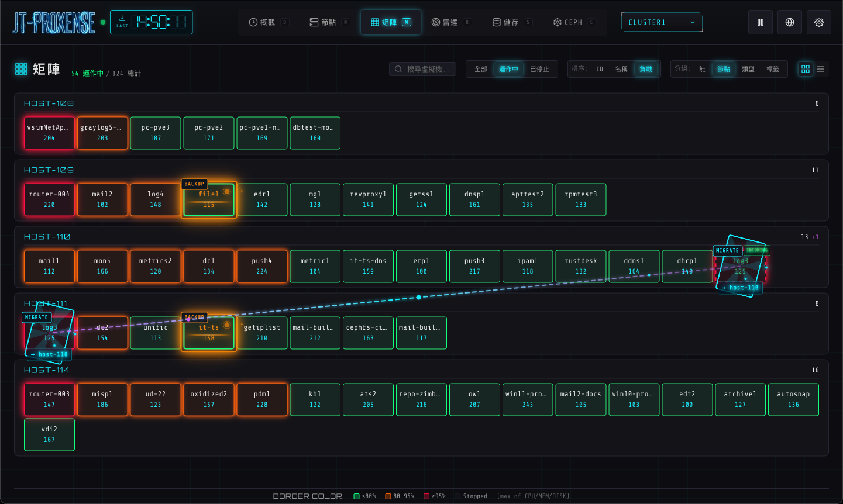Click the +1 incoming count on HOST-110
Image resolution: width=843 pixels, height=504 pixels.
point(816,237)
